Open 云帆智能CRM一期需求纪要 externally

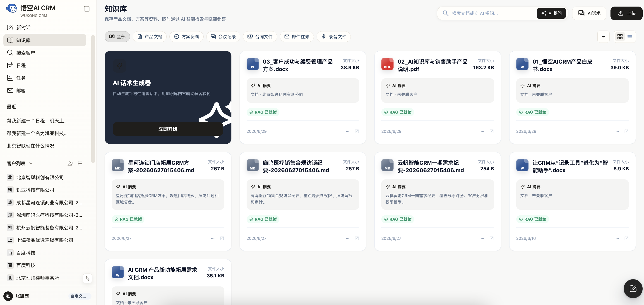pyautogui.click(x=492, y=238)
